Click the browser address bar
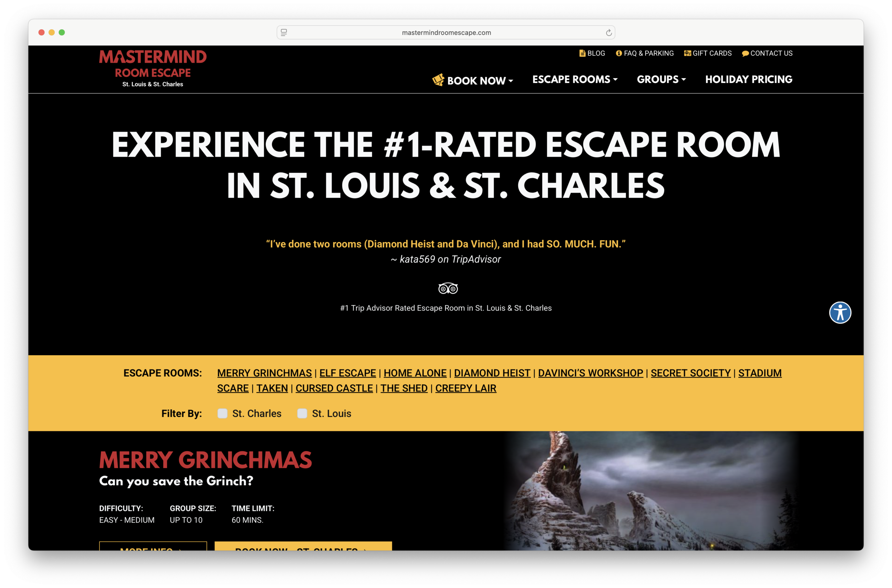 click(446, 32)
